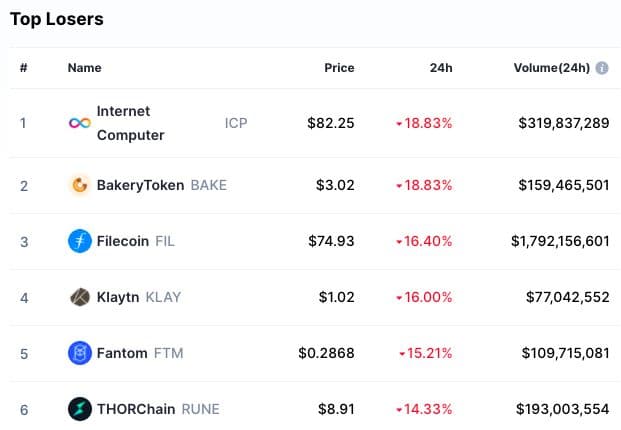
Task: Sort table by Price column header
Action: pyautogui.click(x=339, y=68)
